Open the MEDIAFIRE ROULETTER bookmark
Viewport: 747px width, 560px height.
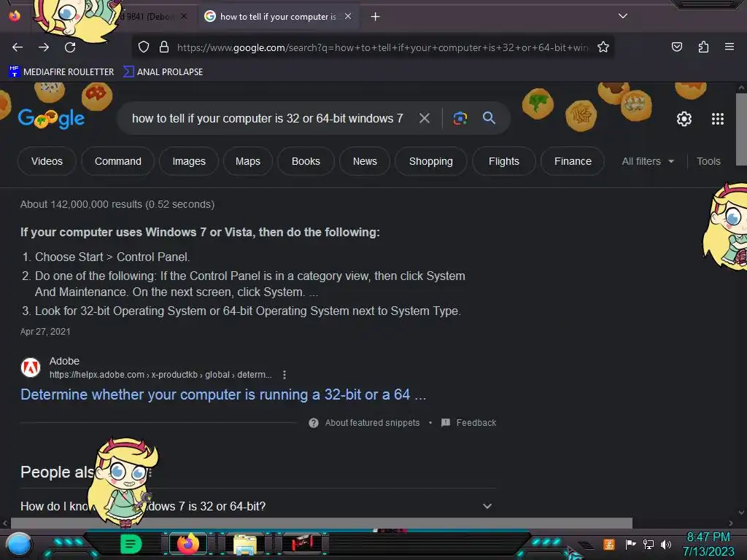click(x=61, y=72)
